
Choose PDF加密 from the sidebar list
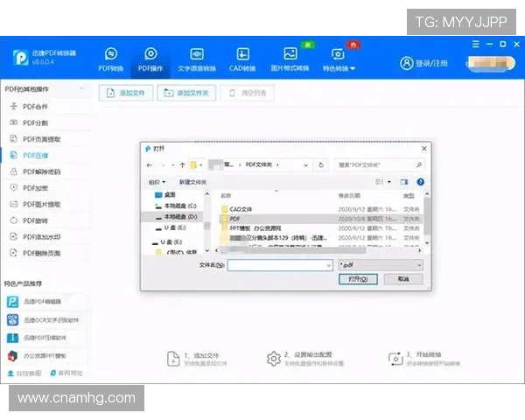pyautogui.click(x=36, y=187)
